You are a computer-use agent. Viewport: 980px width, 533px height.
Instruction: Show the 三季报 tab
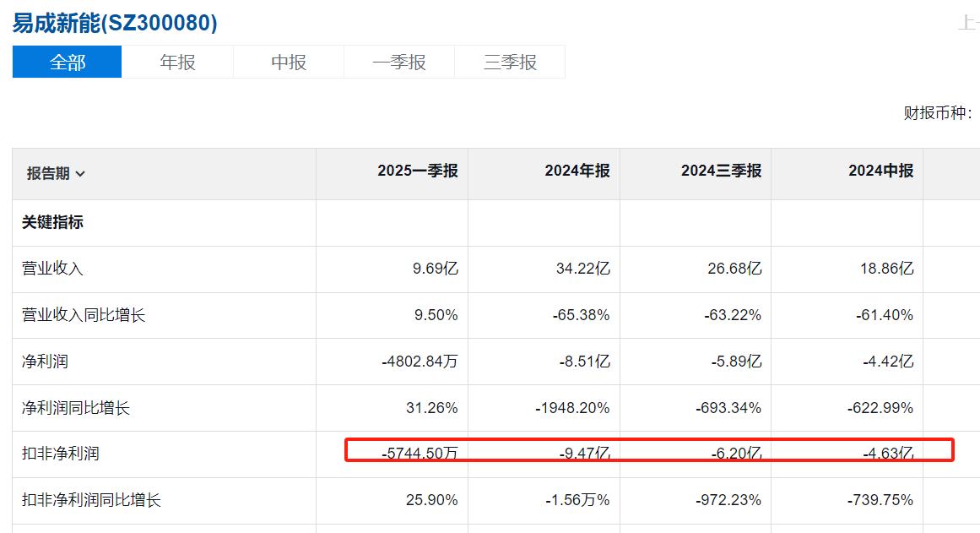[510, 62]
